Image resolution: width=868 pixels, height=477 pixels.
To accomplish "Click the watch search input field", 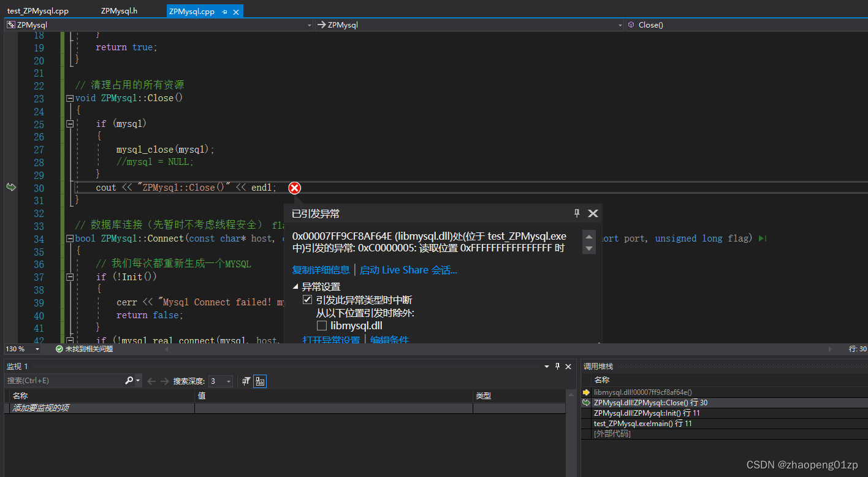I will [x=64, y=381].
